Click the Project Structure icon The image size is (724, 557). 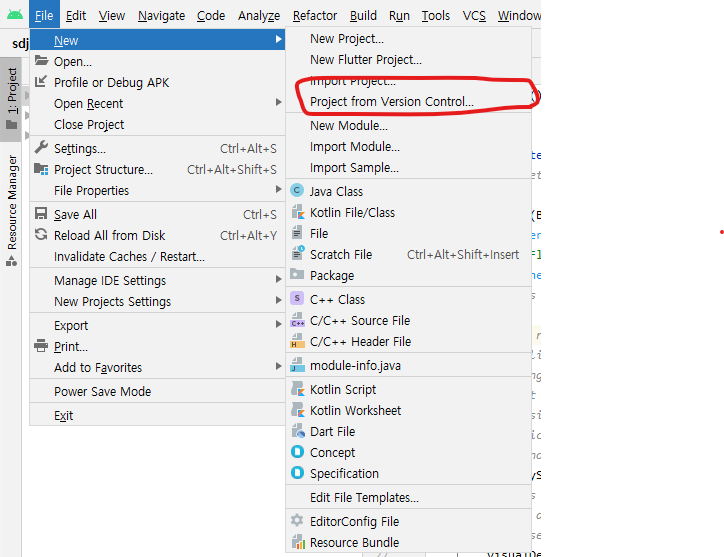coord(41,169)
